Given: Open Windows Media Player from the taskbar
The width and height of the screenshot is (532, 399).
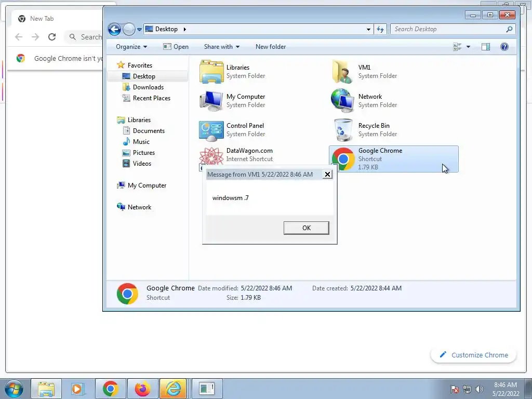Looking at the screenshot, I should coord(78,389).
